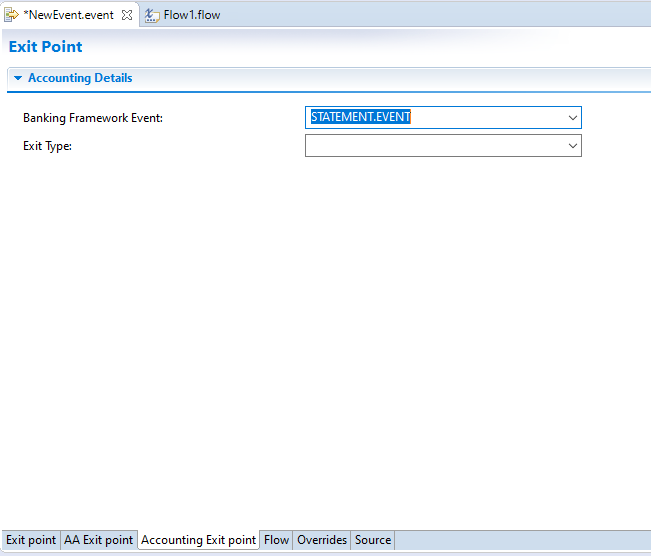
Task: Click the STATEMENT.EVENT text in combo box
Action: pyautogui.click(x=361, y=118)
